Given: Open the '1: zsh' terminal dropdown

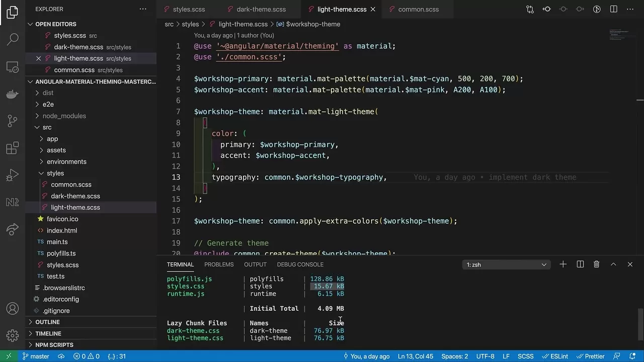Looking at the screenshot, I should 506,264.
